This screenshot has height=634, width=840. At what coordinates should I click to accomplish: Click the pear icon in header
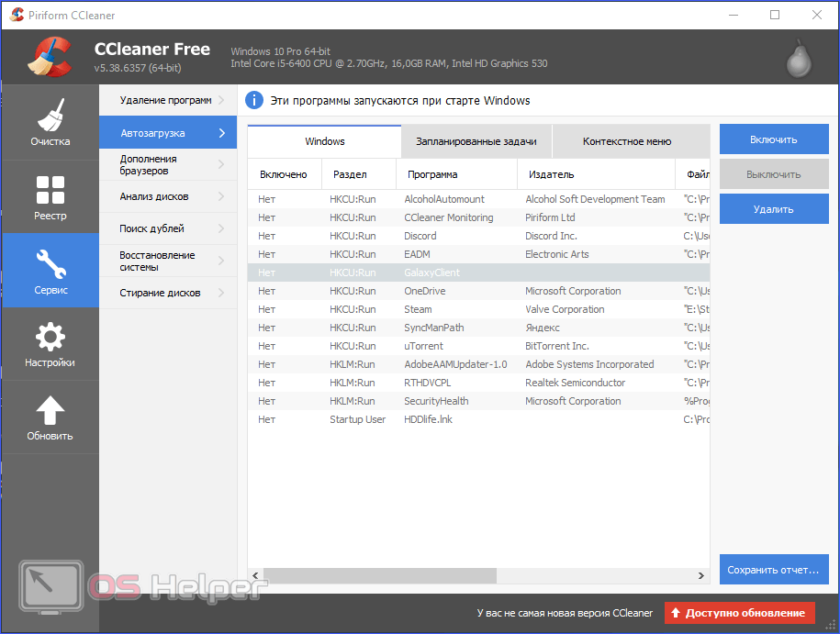(x=799, y=59)
